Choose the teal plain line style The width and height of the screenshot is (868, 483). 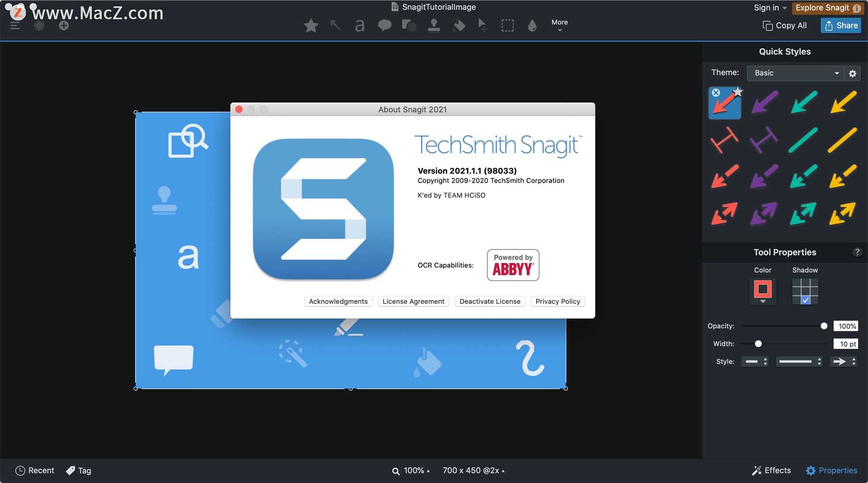pos(804,140)
